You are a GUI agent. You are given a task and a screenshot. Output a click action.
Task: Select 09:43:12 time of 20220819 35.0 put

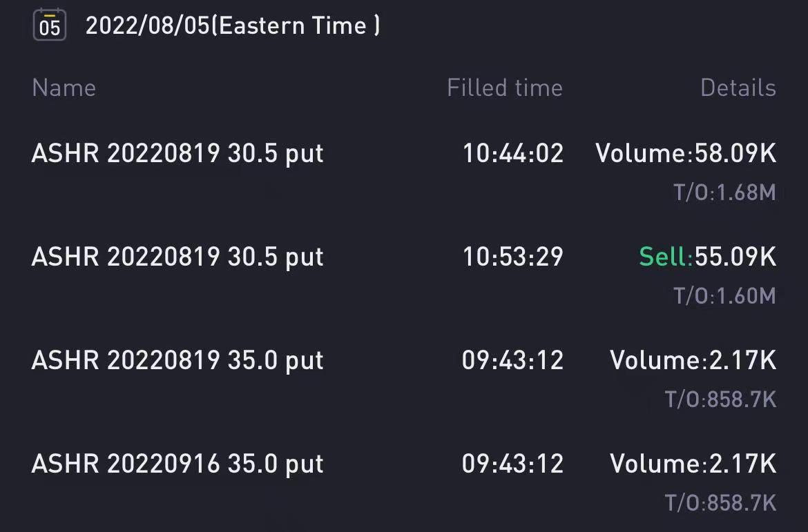[x=512, y=360]
